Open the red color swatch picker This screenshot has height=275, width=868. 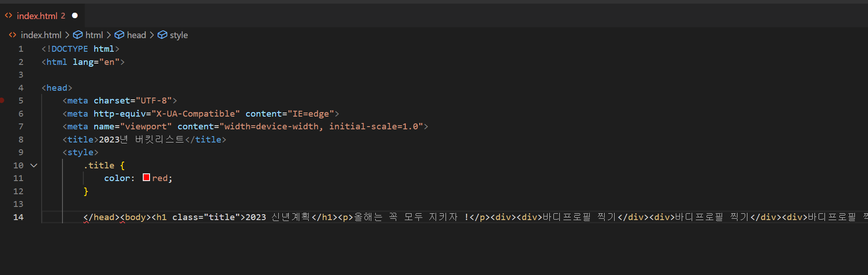click(x=146, y=177)
